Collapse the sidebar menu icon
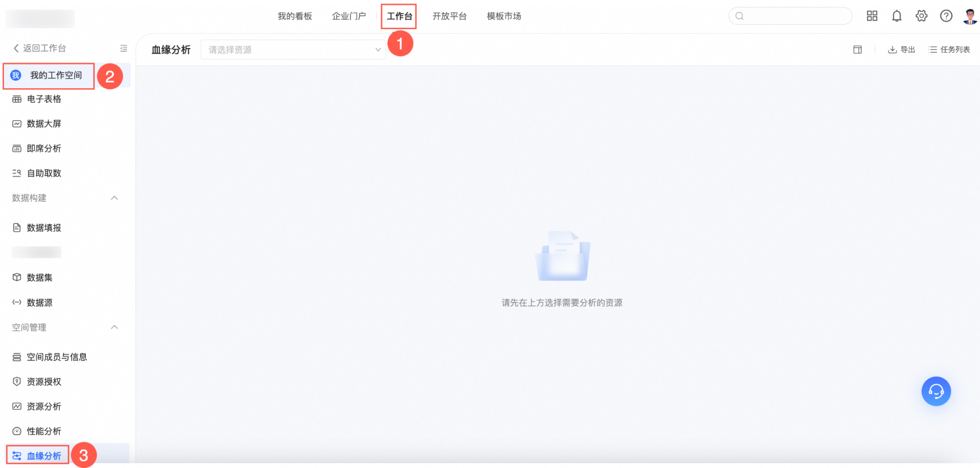The image size is (980, 468). (x=124, y=48)
